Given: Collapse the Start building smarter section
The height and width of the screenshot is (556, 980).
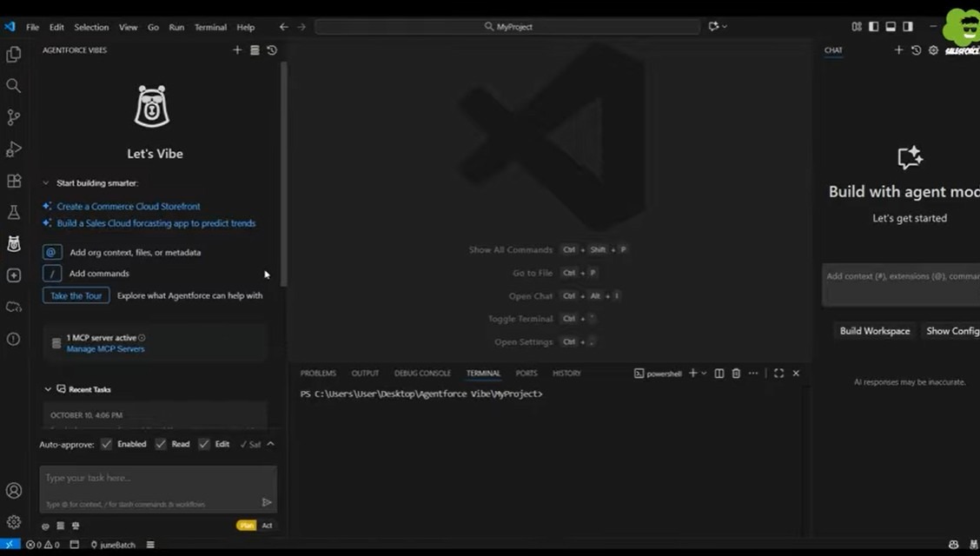Looking at the screenshot, I should pos(46,183).
